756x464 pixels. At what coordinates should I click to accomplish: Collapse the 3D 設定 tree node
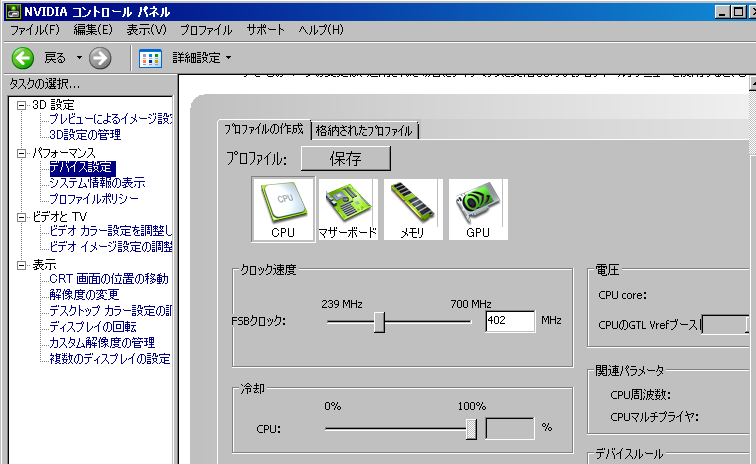pos(21,105)
